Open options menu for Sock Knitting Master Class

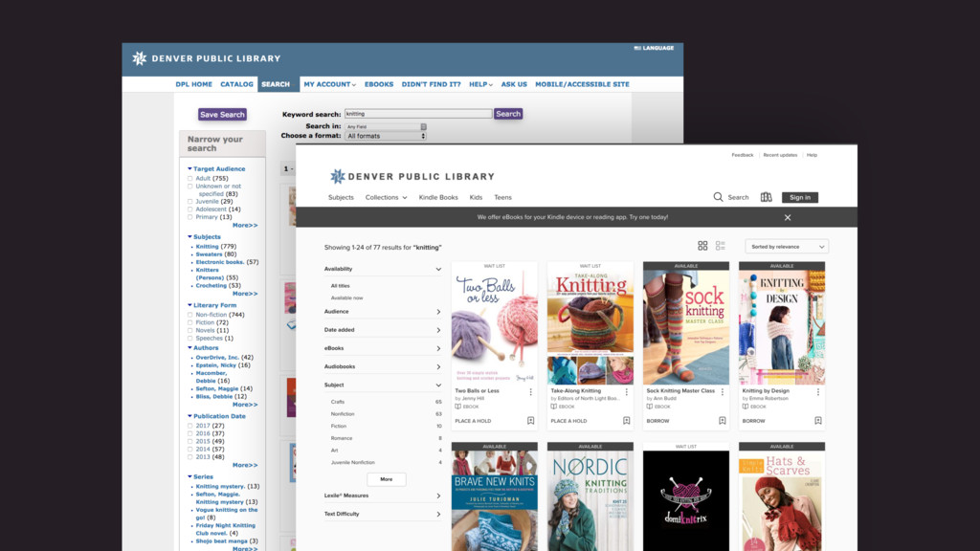click(x=722, y=391)
